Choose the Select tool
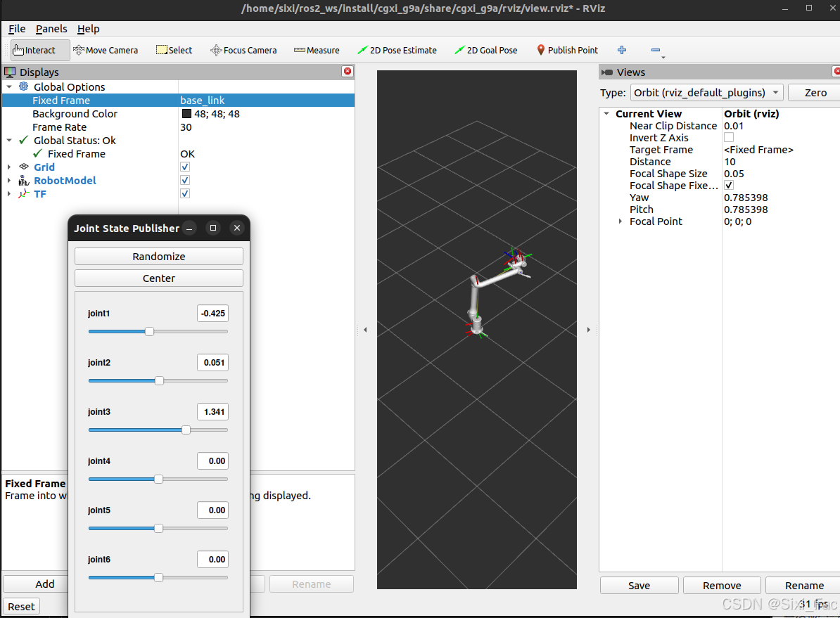 174,50
